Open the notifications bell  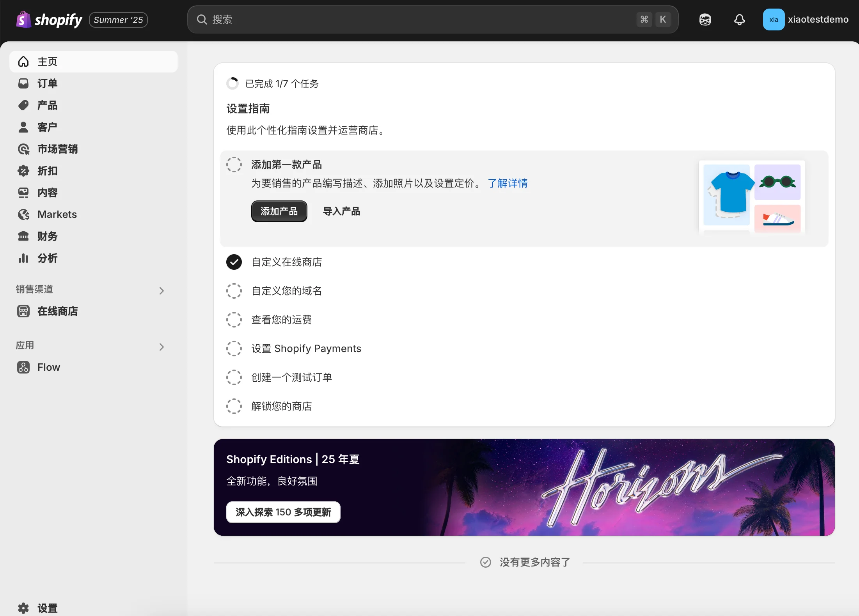tap(739, 19)
